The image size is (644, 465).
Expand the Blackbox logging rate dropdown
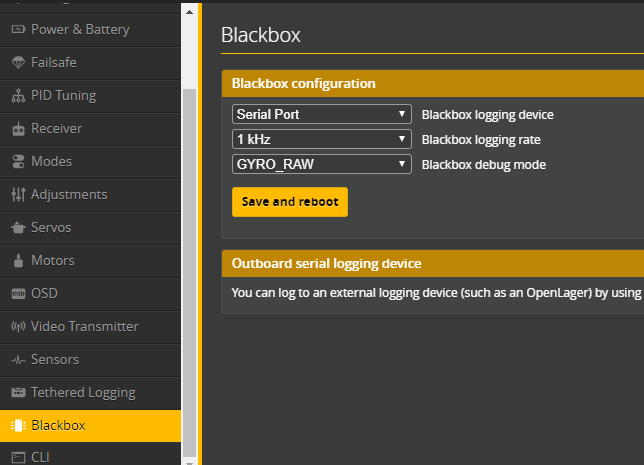(x=321, y=139)
